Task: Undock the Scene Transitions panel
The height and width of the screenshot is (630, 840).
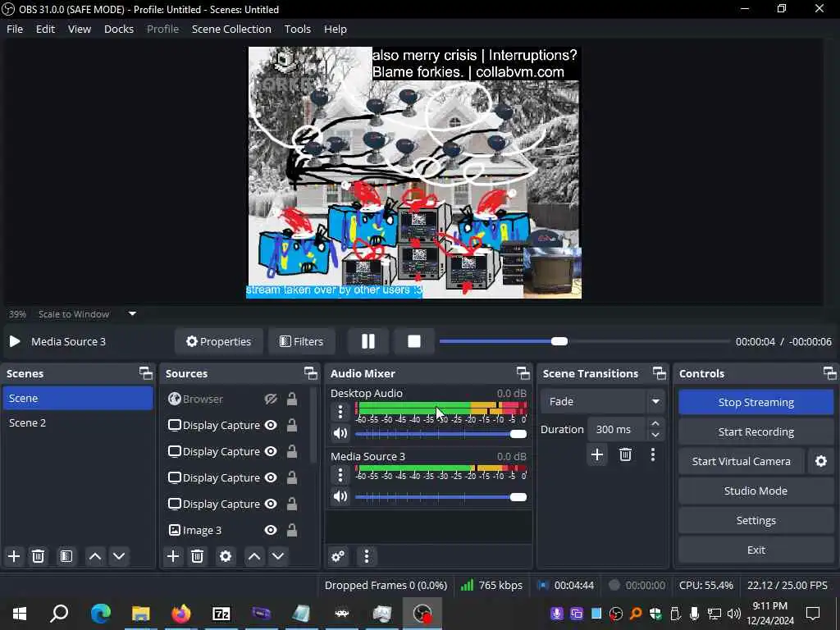Action: (660, 373)
